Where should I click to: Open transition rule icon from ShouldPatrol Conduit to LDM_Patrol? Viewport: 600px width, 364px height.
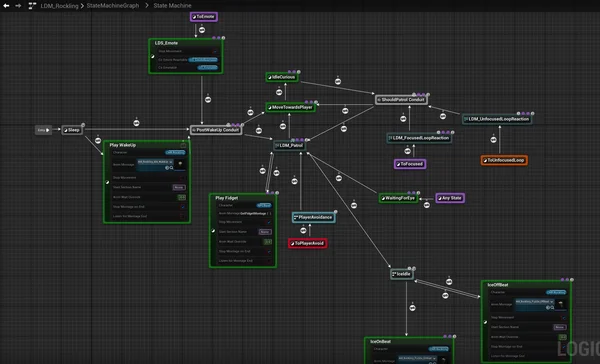coord(344,129)
